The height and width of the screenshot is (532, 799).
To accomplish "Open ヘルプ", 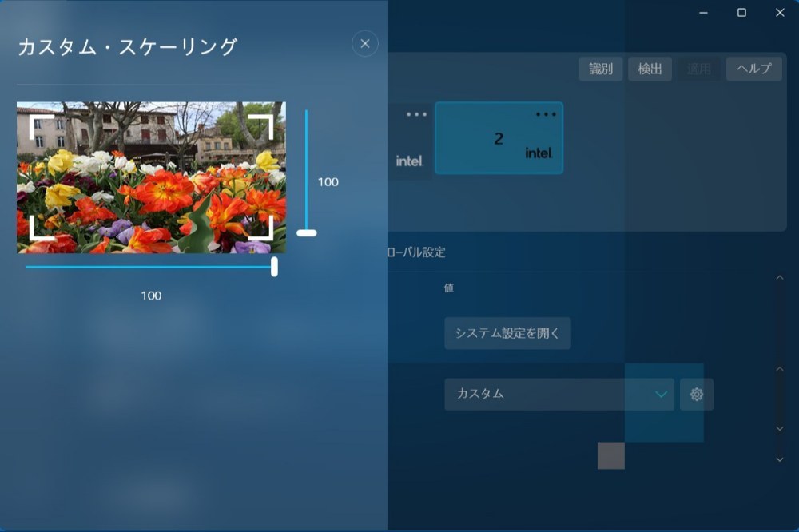I will (753, 69).
